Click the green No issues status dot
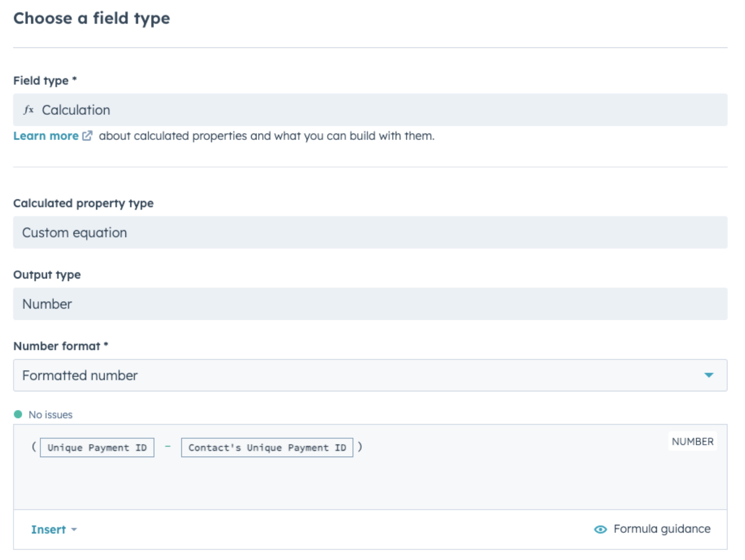Image resolution: width=745 pixels, height=560 pixels. click(18, 414)
